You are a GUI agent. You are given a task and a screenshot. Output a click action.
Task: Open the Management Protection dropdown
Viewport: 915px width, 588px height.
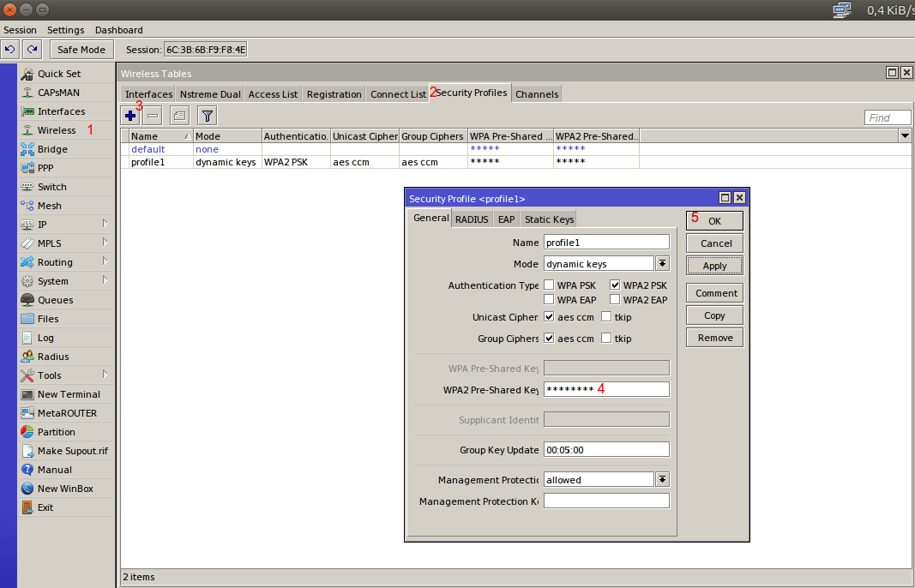click(x=662, y=480)
